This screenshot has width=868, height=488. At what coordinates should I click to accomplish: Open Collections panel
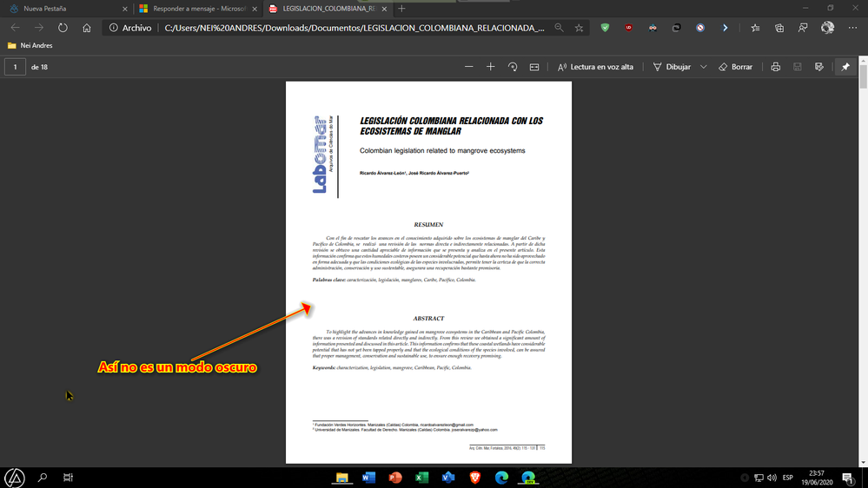click(x=779, y=28)
